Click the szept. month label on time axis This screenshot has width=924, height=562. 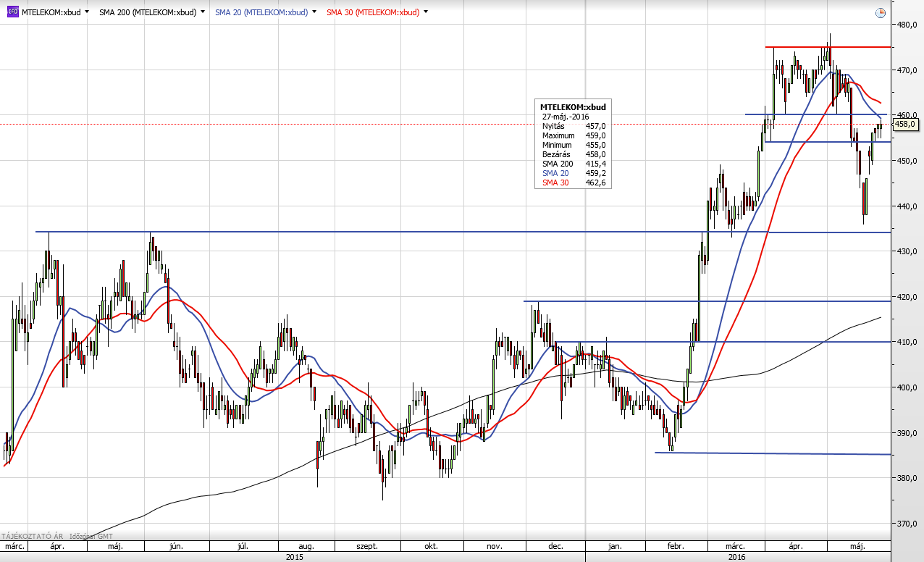pos(368,547)
